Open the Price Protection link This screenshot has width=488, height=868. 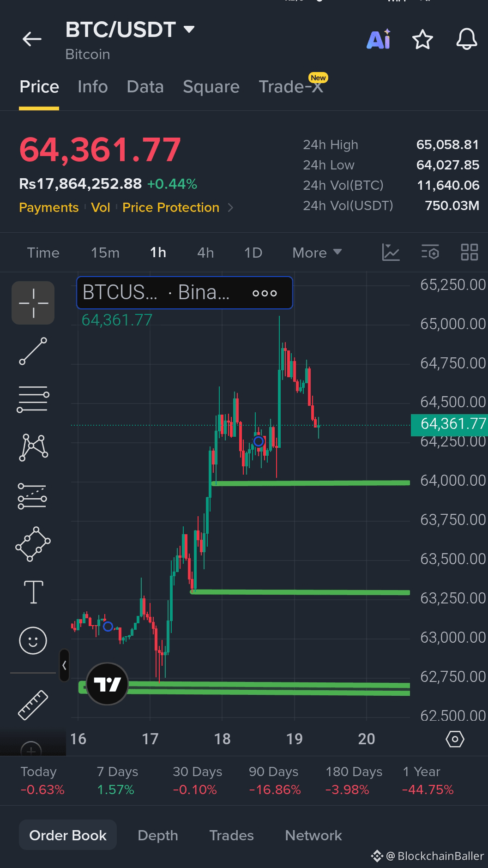tap(171, 208)
